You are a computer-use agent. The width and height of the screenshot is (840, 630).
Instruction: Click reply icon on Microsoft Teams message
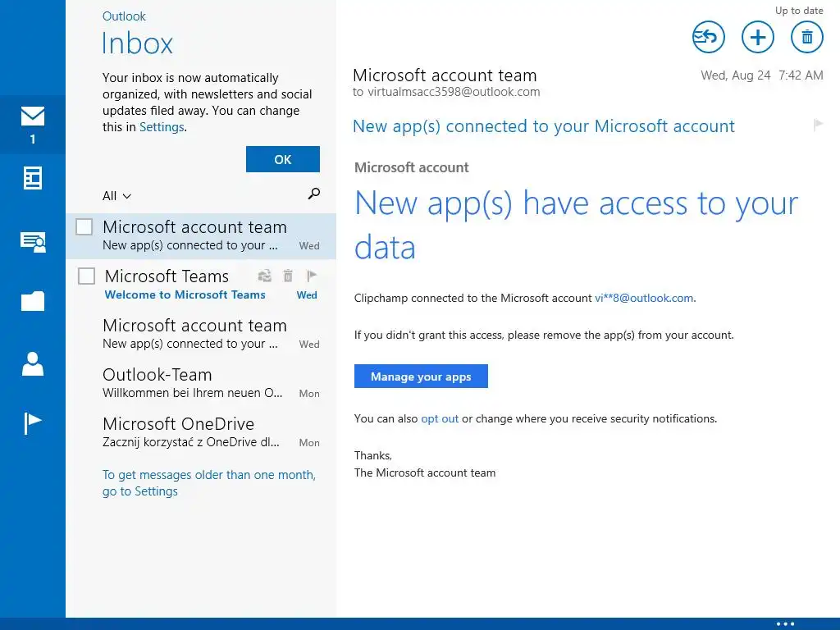pos(265,276)
